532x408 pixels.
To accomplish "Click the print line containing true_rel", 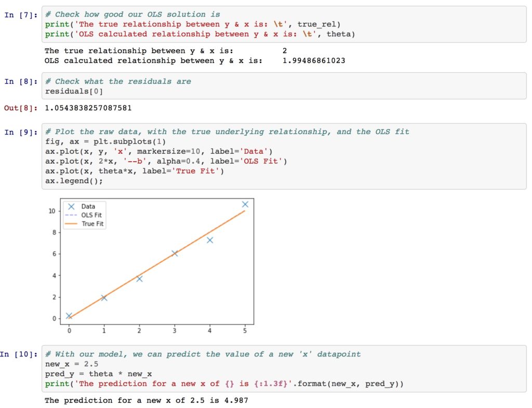I will coord(193,24).
